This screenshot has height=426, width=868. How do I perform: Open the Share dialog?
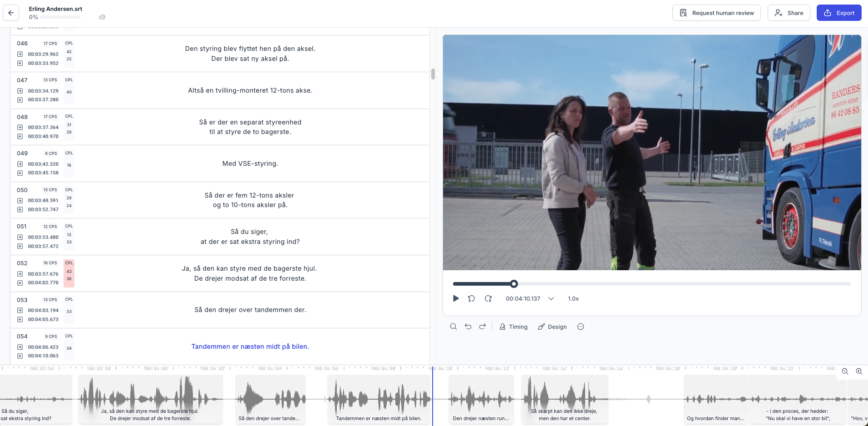point(789,13)
